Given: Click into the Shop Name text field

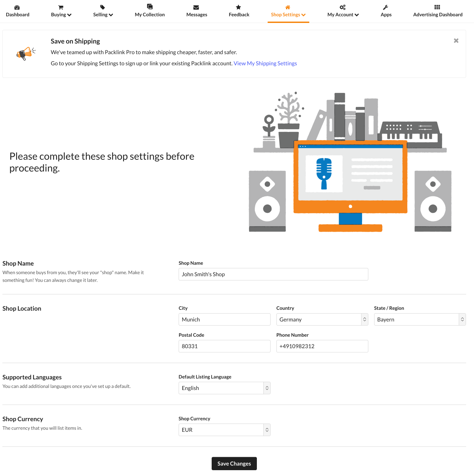Looking at the screenshot, I should click(x=273, y=274).
